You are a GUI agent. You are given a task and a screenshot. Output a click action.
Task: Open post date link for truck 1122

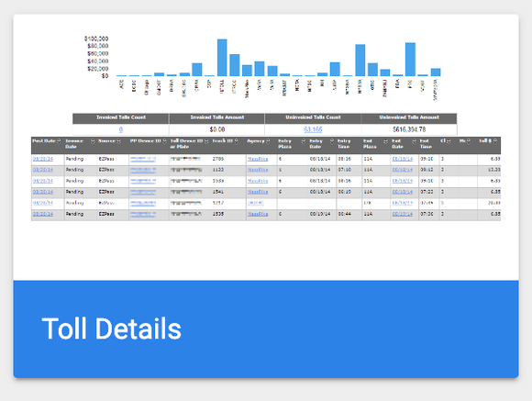coord(43,170)
